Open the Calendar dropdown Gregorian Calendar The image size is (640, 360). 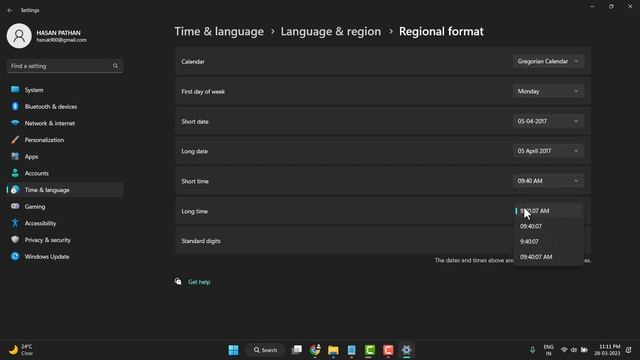[548, 61]
